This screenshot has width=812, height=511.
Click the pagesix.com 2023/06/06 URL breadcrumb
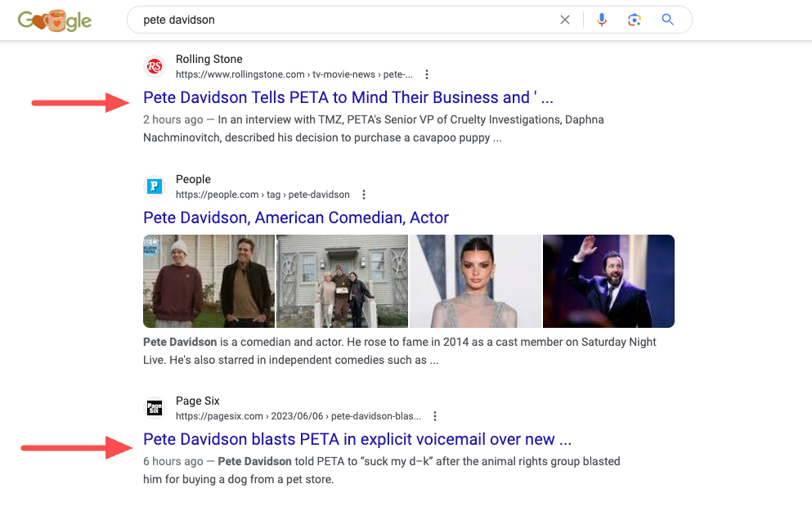(x=298, y=416)
